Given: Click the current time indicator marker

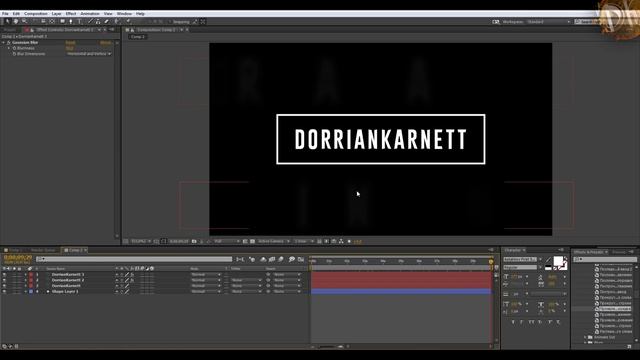Looking at the screenshot, I should point(491,262).
